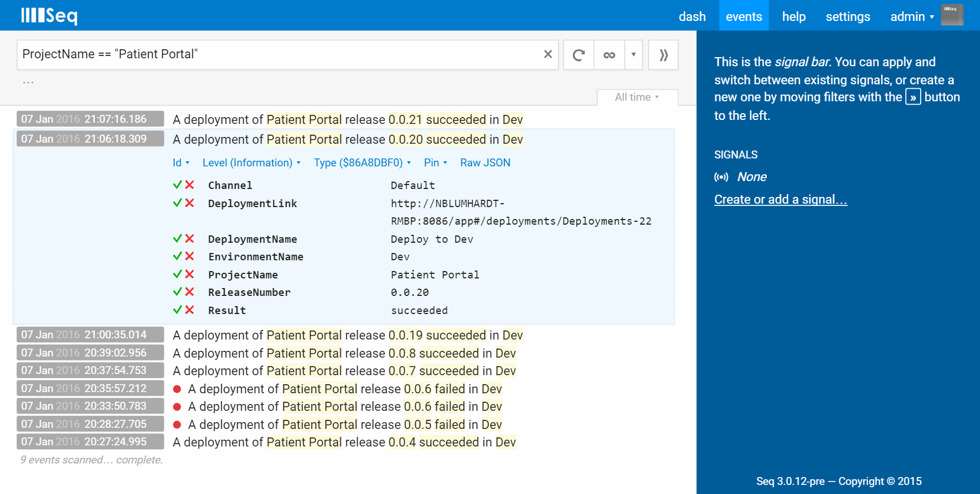Click the ProjectName value 'Patient Portal'
Viewport: 980px width, 494px height.
pyautogui.click(x=435, y=274)
